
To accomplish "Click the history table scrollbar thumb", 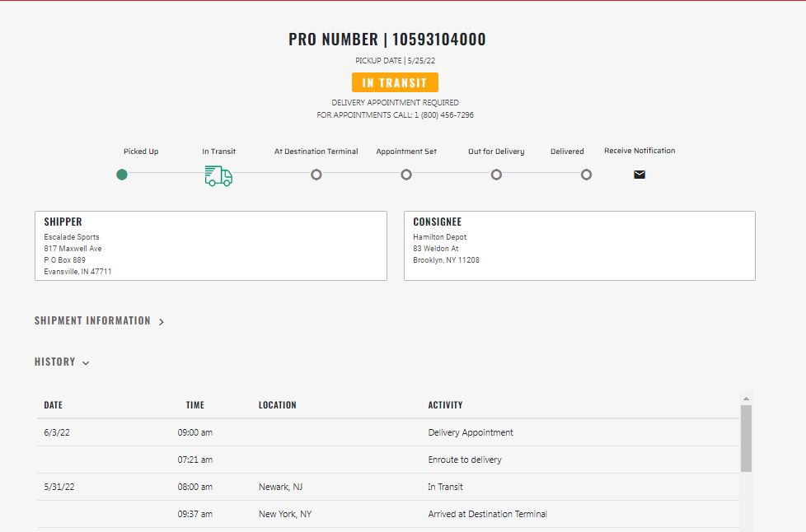I will click(x=746, y=438).
